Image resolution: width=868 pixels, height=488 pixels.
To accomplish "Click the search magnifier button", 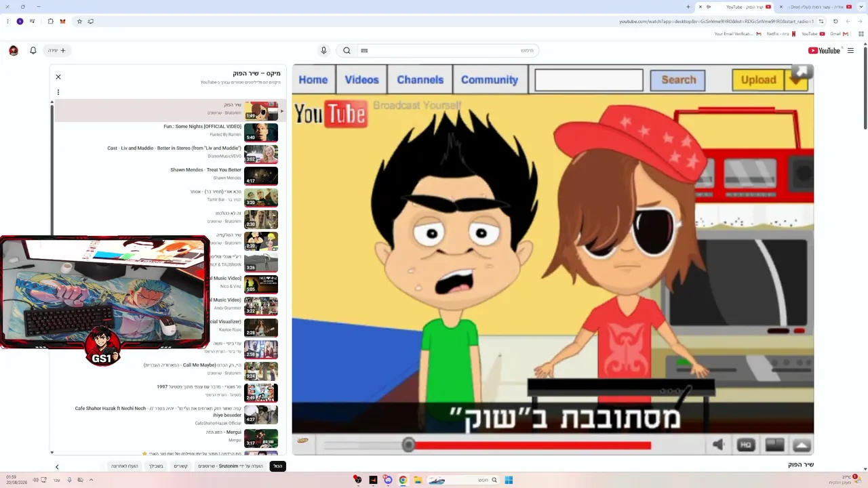I will (347, 50).
